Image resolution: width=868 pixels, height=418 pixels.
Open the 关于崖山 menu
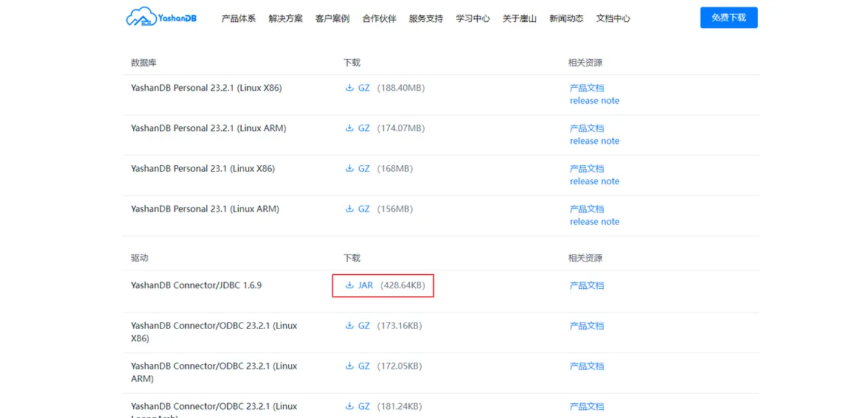point(520,18)
